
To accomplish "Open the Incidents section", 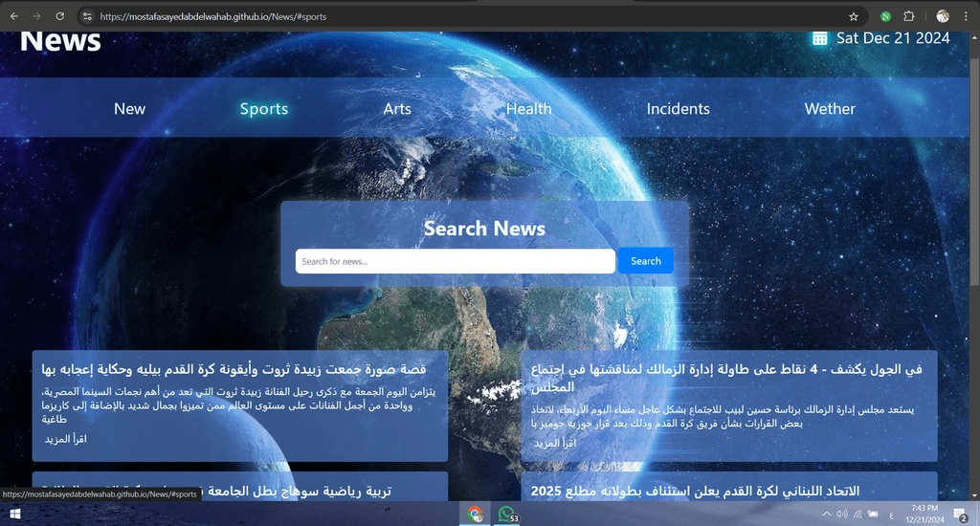I will [679, 109].
